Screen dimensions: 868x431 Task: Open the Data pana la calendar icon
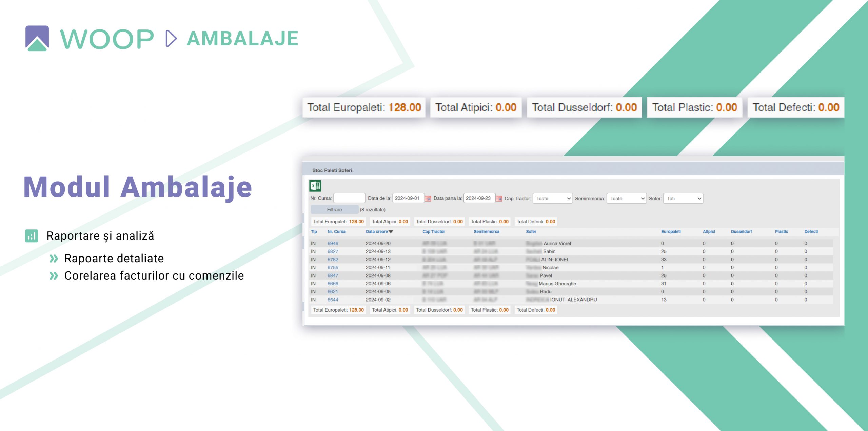[x=499, y=199]
